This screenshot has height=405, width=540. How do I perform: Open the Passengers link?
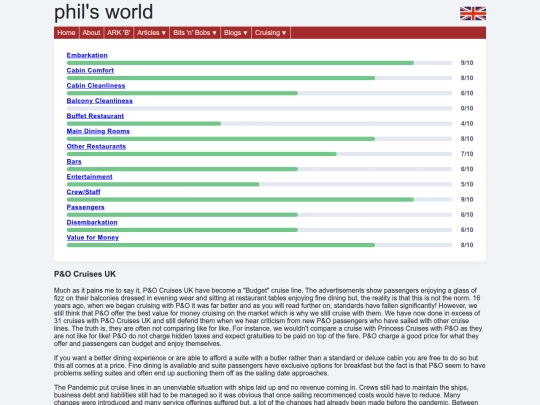pyautogui.click(x=85, y=207)
